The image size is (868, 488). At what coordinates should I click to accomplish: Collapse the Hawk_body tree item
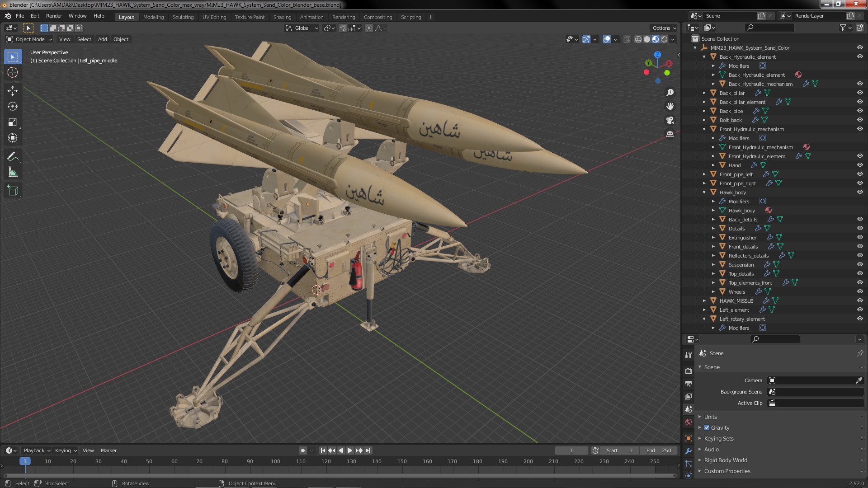pos(704,192)
